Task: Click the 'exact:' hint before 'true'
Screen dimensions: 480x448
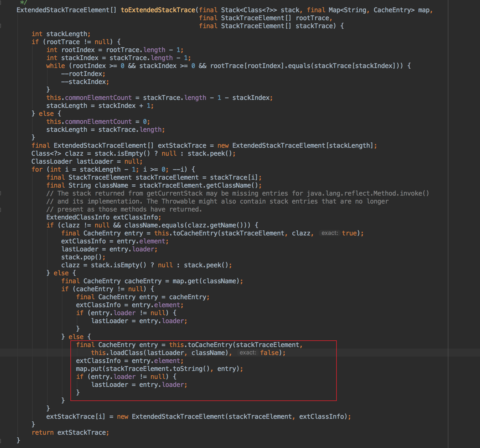Action: (x=330, y=233)
